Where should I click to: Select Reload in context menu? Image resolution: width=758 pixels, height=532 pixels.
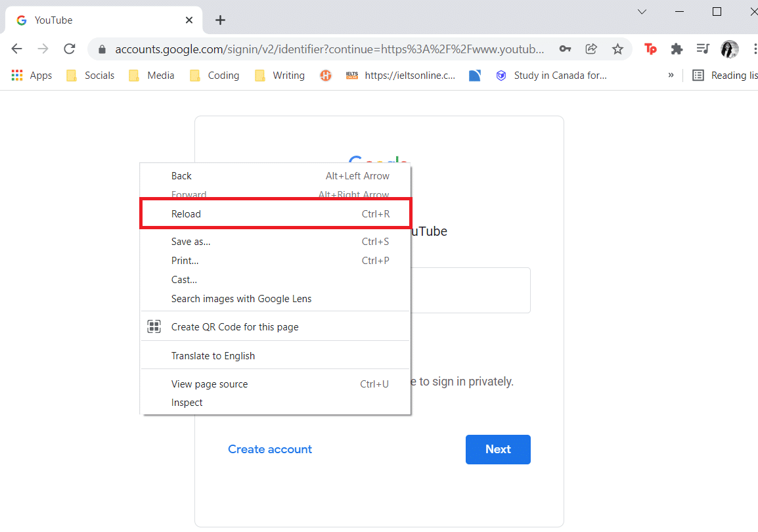275,213
